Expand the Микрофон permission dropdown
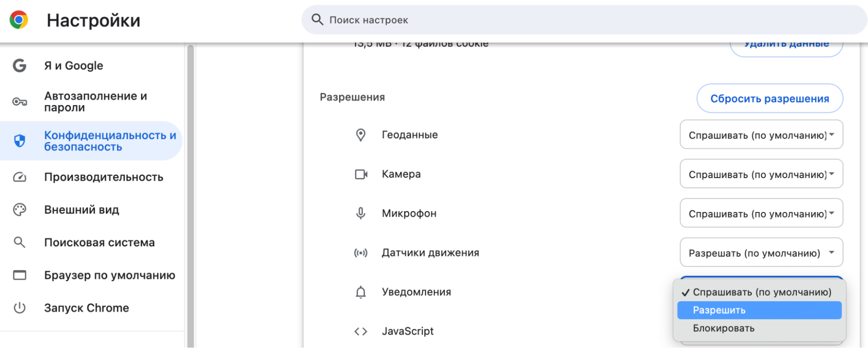Viewport: 868px width, 348px height. coord(761,213)
